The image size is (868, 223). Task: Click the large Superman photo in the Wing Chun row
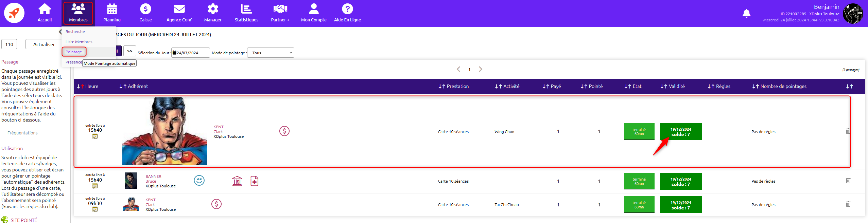(x=165, y=131)
